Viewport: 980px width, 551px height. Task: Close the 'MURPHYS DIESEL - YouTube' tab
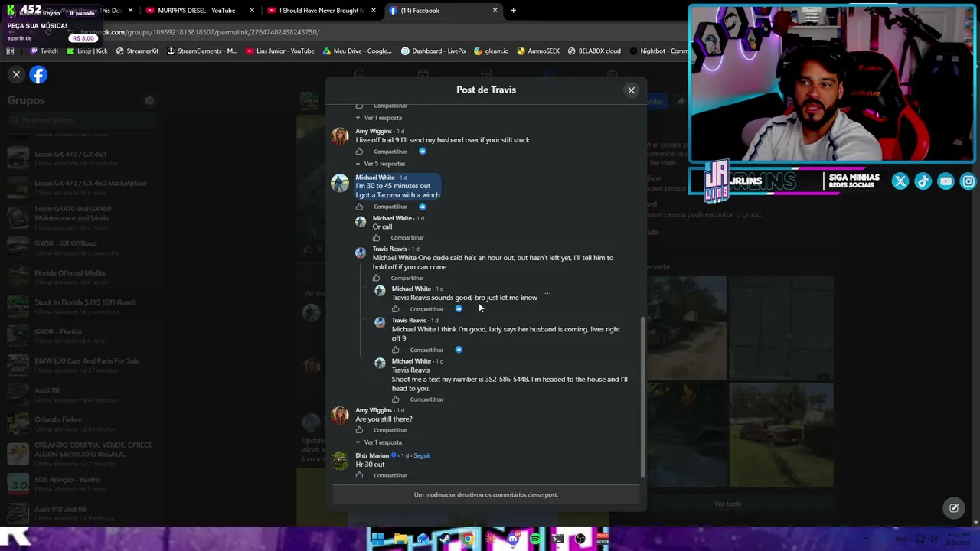point(252,11)
